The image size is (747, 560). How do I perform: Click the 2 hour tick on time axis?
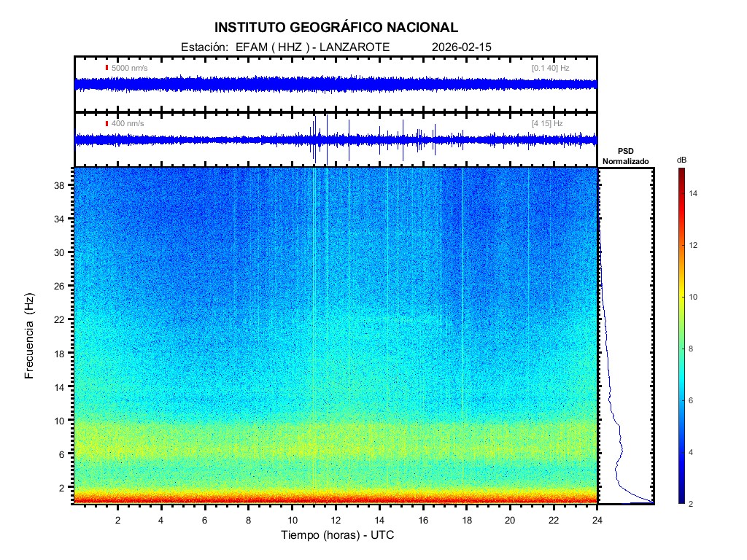118,520
